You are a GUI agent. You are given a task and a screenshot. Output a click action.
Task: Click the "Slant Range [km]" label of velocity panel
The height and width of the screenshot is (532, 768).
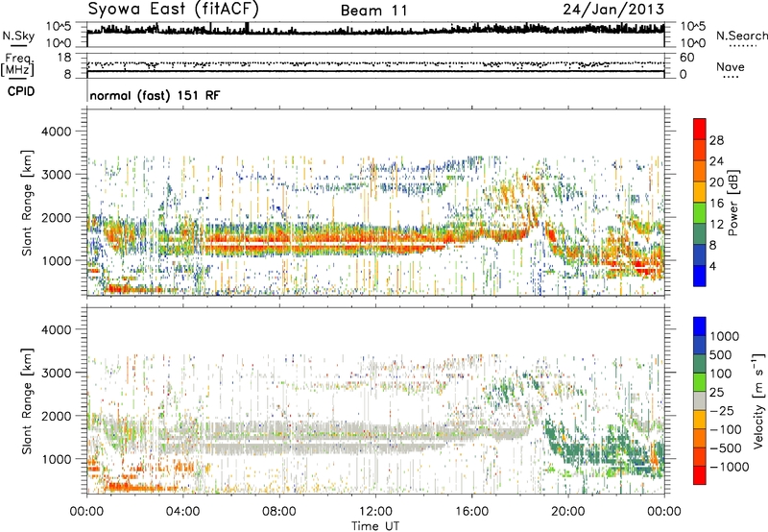tap(27, 401)
